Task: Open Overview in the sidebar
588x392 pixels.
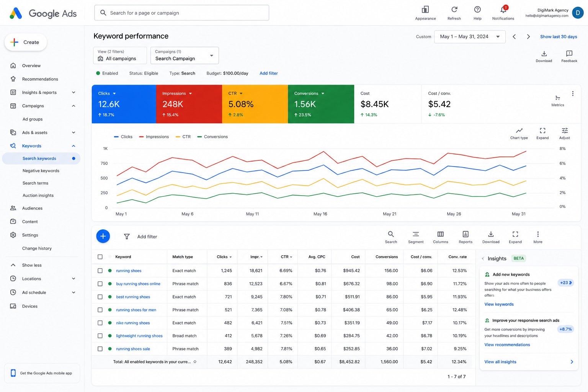Action: (31, 65)
